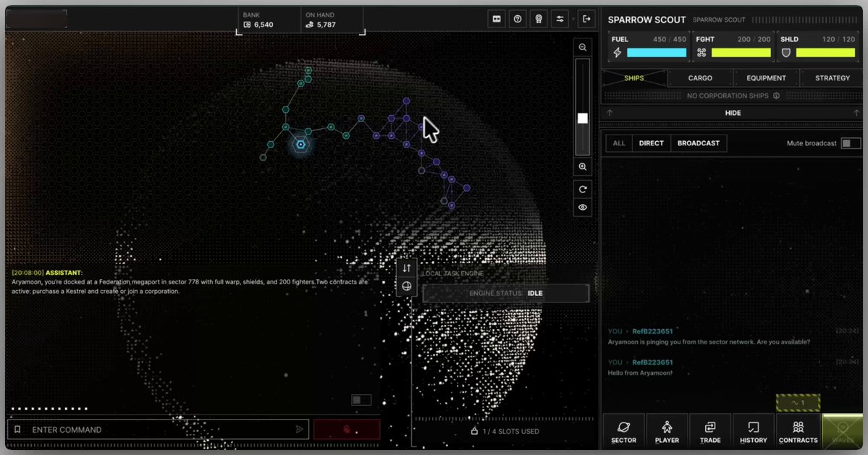Toggle the red microphone mute button
The image size is (868, 455).
pos(347,430)
